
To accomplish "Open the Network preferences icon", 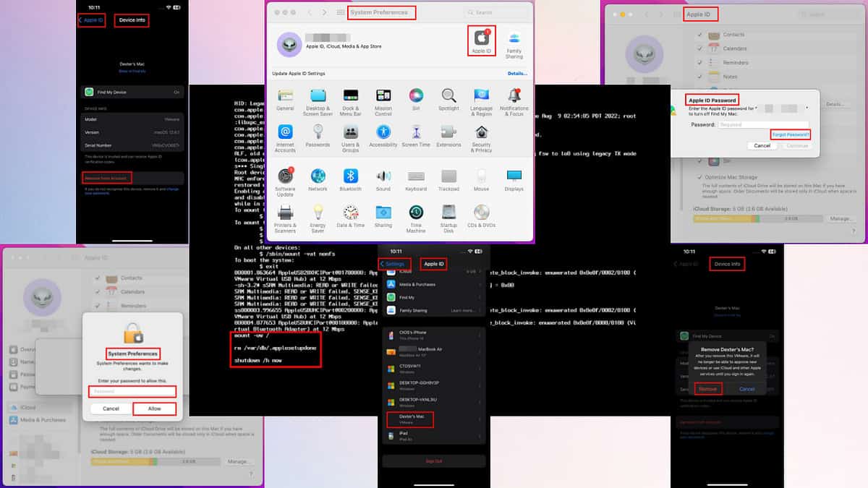I will pos(318,179).
